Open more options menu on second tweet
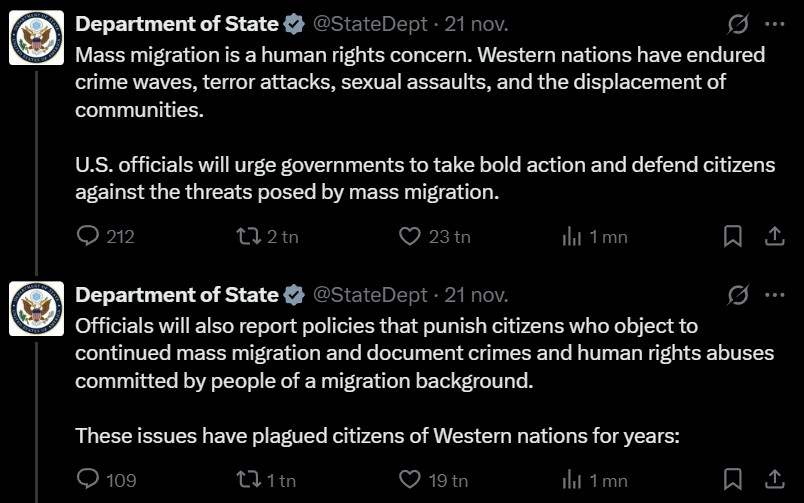Viewport: 804px width, 503px height. pos(774,295)
